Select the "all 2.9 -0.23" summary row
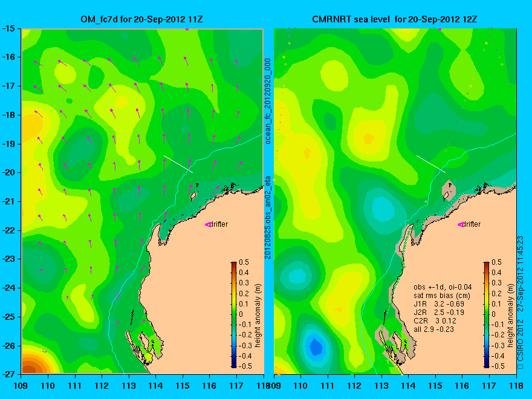The image size is (532, 399). click(x=433, y=329)
